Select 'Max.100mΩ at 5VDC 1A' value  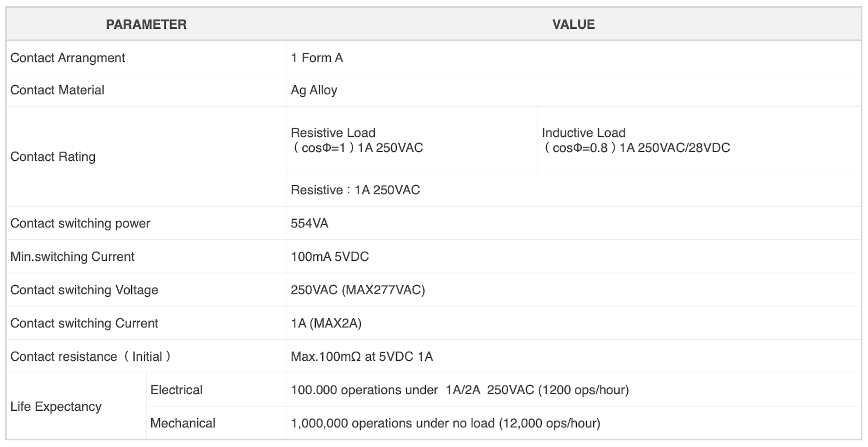(x=362, y=356)
